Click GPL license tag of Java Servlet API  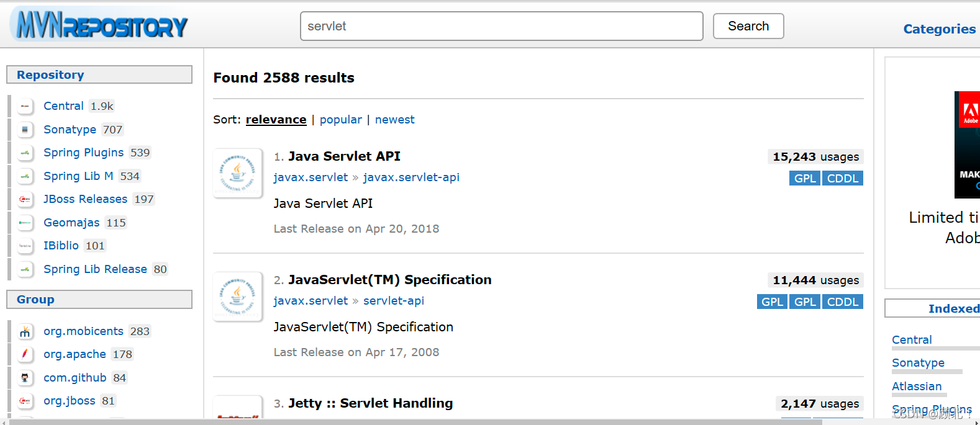pyautogui.click(x=805, y=179)
